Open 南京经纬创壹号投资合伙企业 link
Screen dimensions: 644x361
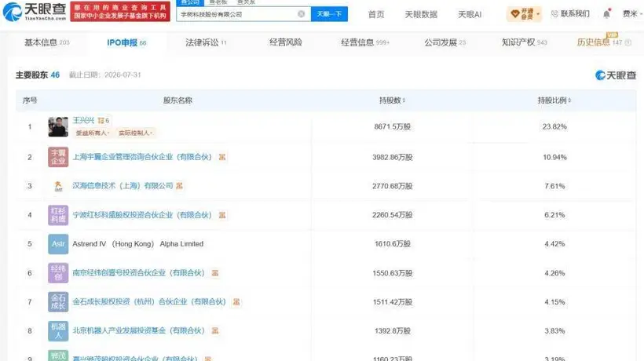click(138, 273)
